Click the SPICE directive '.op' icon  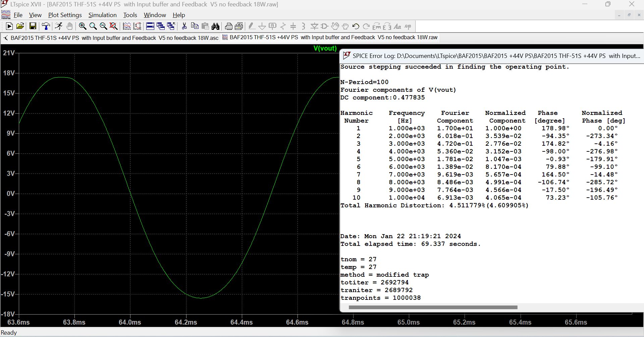(408, 26)
